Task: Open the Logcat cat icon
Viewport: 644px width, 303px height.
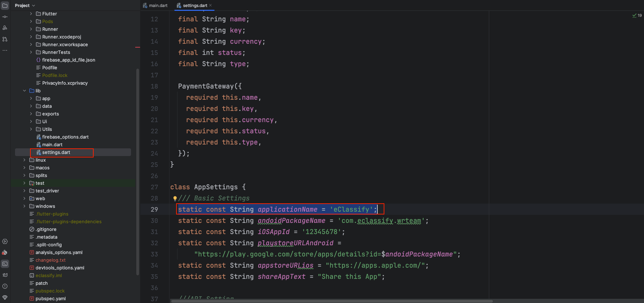Action: [5, 275]
